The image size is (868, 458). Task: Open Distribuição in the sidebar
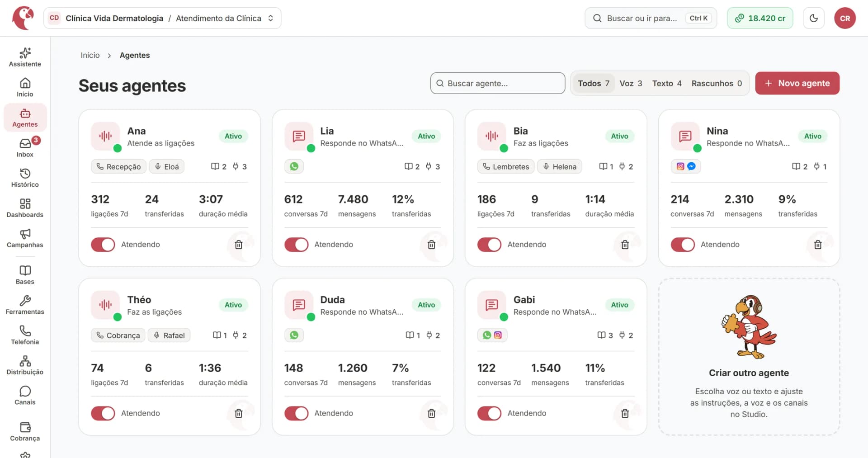(x=25, y=366)
